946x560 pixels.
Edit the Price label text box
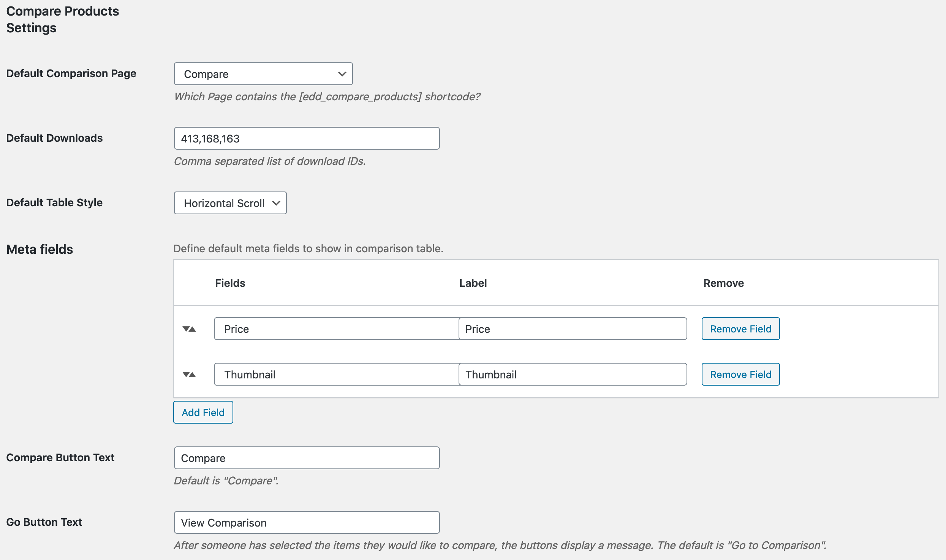click(573, 329)
